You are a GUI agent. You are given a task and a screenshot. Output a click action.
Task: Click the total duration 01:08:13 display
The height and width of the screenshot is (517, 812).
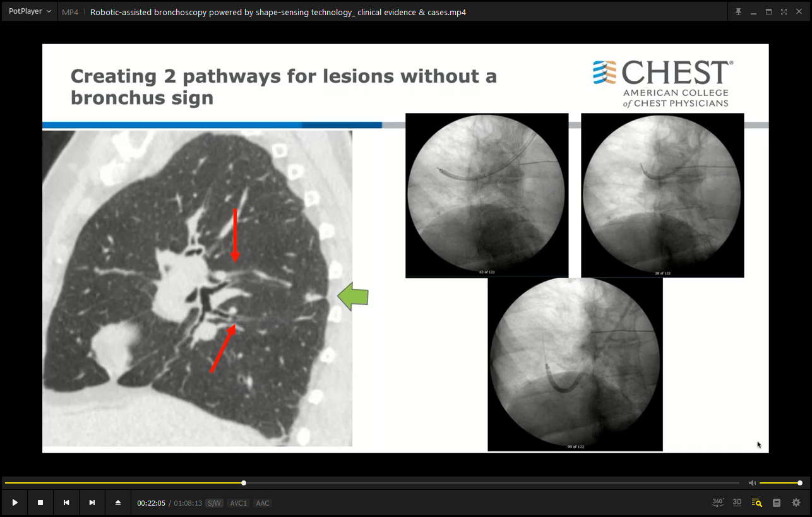tap(188, 503)
